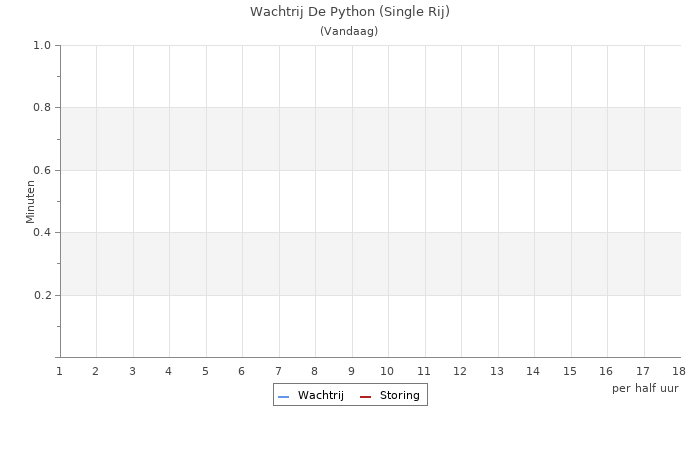700x450 pixels.
Task: Click the 0.8 y-axis value
Action: click(x=42, y=108)
